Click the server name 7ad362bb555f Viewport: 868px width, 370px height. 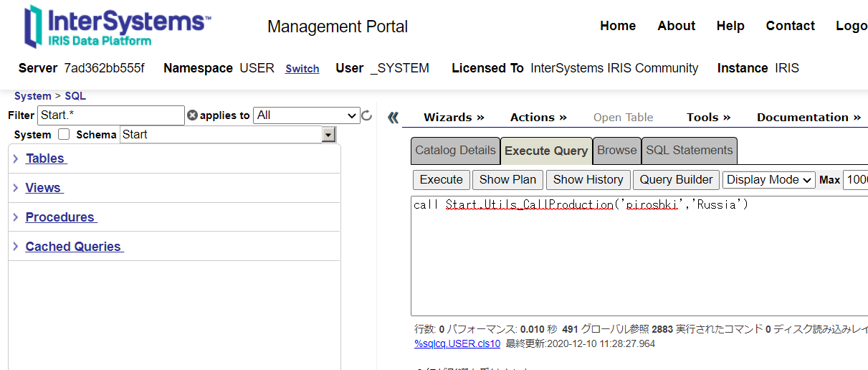click(x=104, y=68)
